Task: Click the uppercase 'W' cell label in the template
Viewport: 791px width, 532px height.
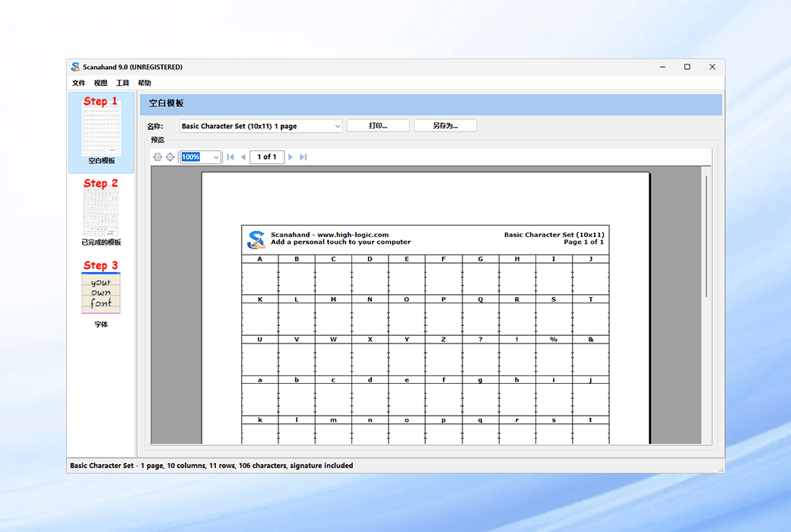Action: coord(333,340)
